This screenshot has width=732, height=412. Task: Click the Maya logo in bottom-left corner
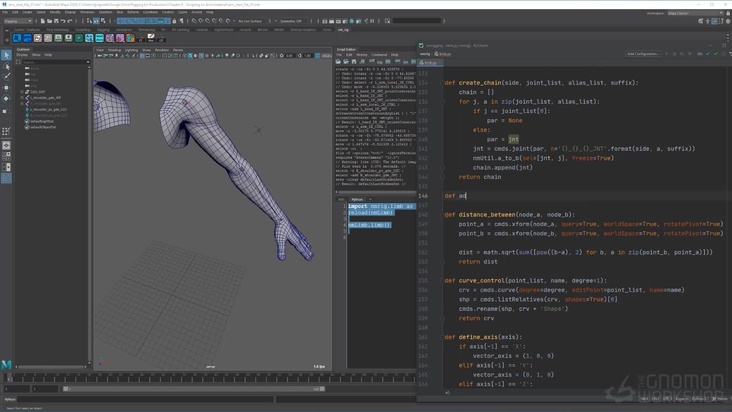click(x=6, y=364)
